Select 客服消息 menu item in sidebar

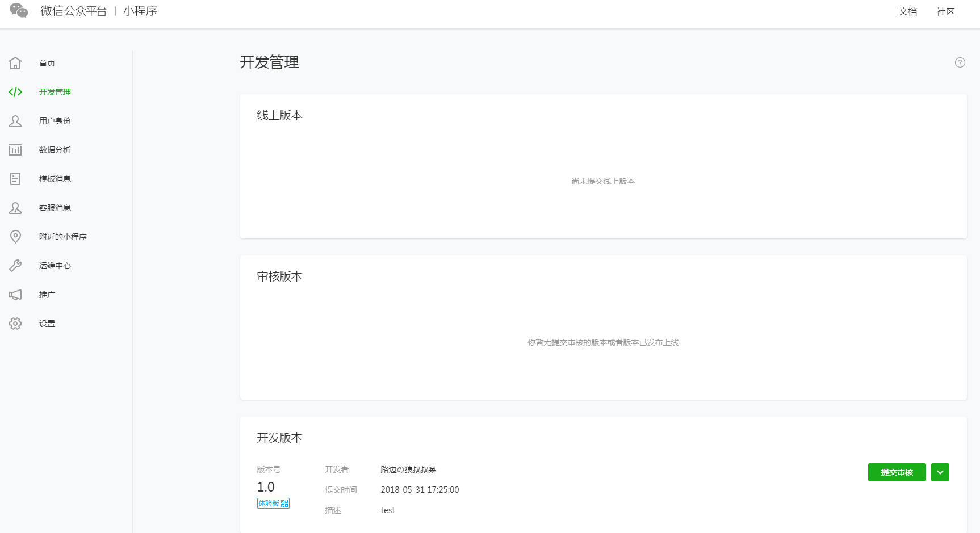coord(55,208)
